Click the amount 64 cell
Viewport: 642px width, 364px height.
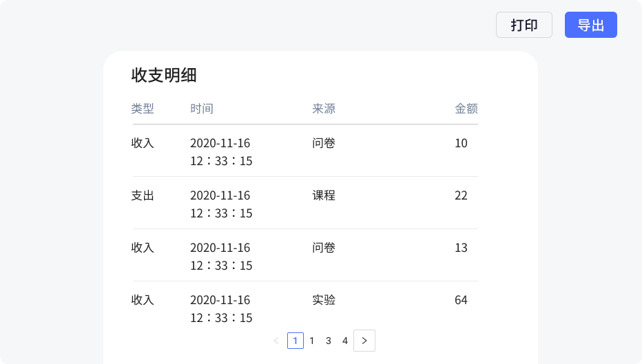click(x=461, y=300)
